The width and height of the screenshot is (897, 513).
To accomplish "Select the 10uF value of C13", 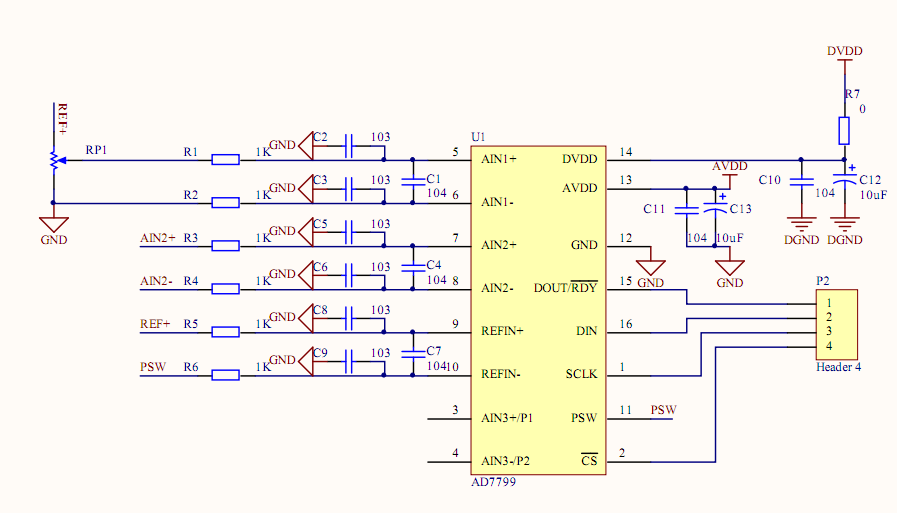I will point(729,238).
